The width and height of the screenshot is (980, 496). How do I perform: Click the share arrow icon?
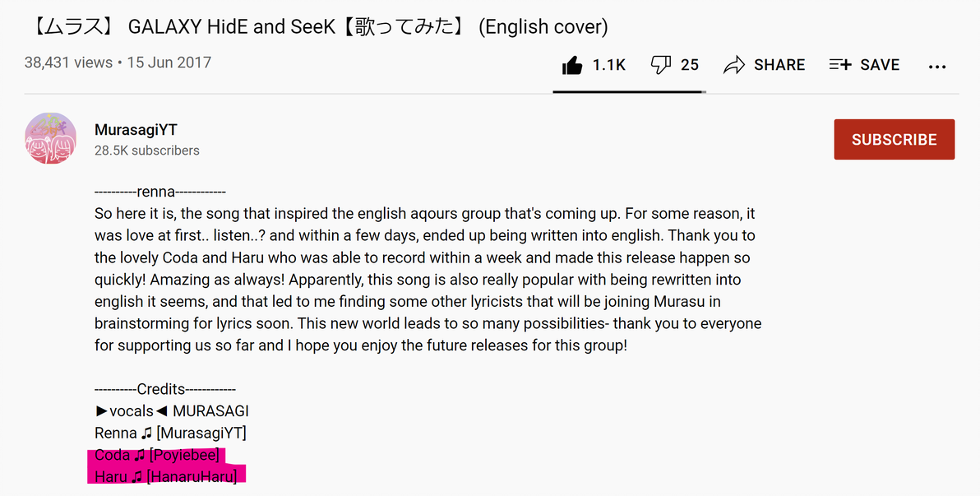[x=733, y=65]
